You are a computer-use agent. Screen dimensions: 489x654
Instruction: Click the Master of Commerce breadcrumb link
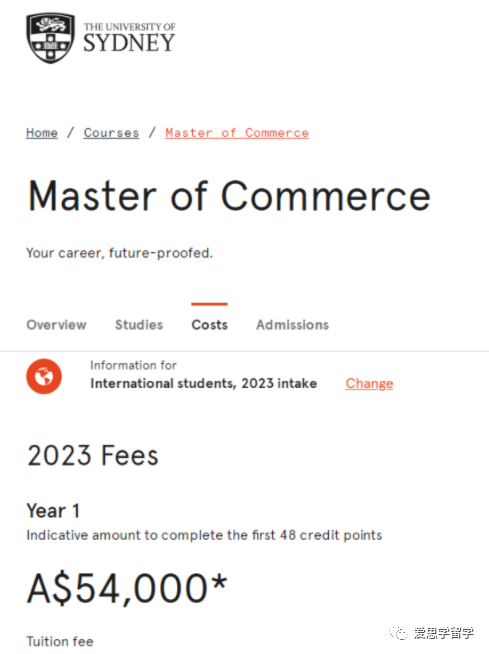click(237, 133)
